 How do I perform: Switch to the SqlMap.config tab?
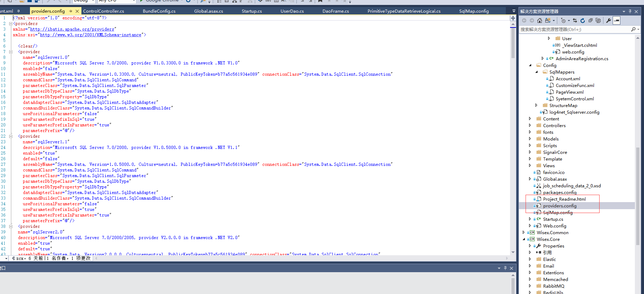(474, 11)
